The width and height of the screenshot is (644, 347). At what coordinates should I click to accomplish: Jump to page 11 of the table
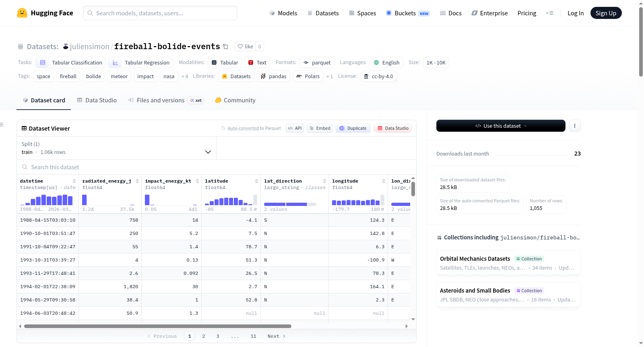click(253, 336)
